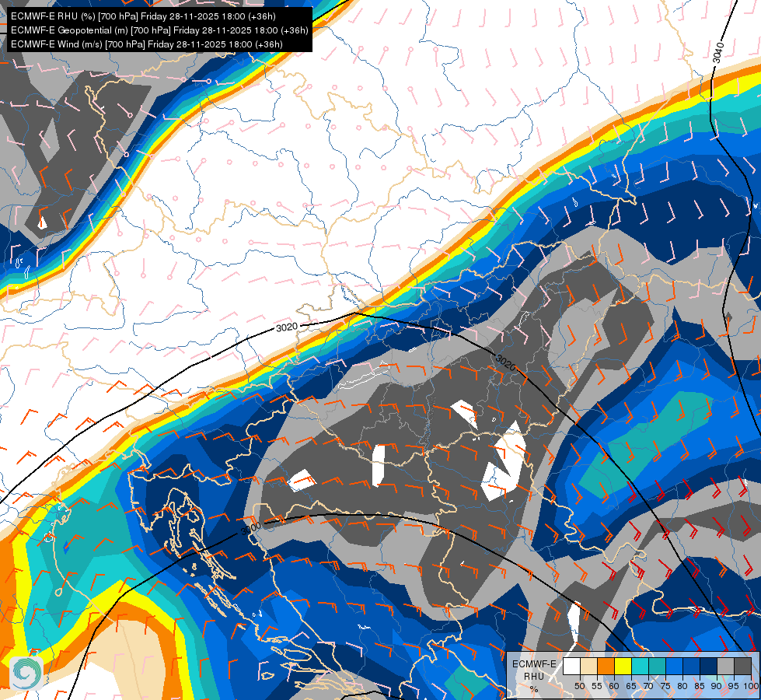Click the ECMWF-E Geopotential (m) title line

click(159, 30)
